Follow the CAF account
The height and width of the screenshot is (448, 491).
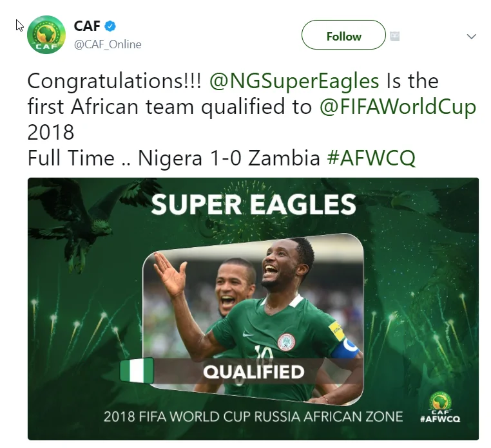pos(343,35)
